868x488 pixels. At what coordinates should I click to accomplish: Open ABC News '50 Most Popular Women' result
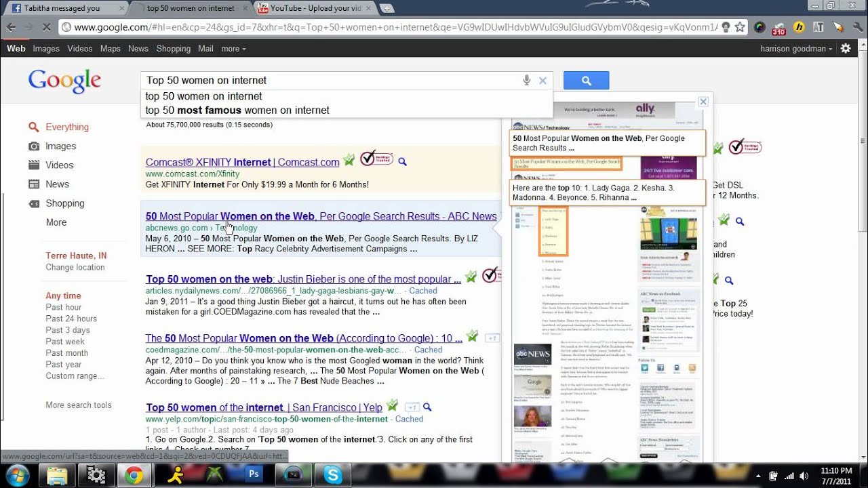pos(321,216)
